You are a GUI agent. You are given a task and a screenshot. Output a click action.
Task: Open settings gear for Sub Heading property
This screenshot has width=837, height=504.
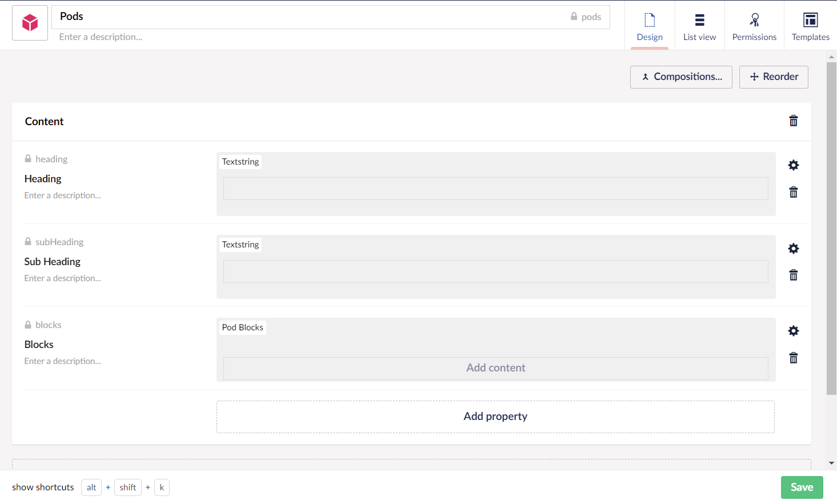(x=793, y=249)
